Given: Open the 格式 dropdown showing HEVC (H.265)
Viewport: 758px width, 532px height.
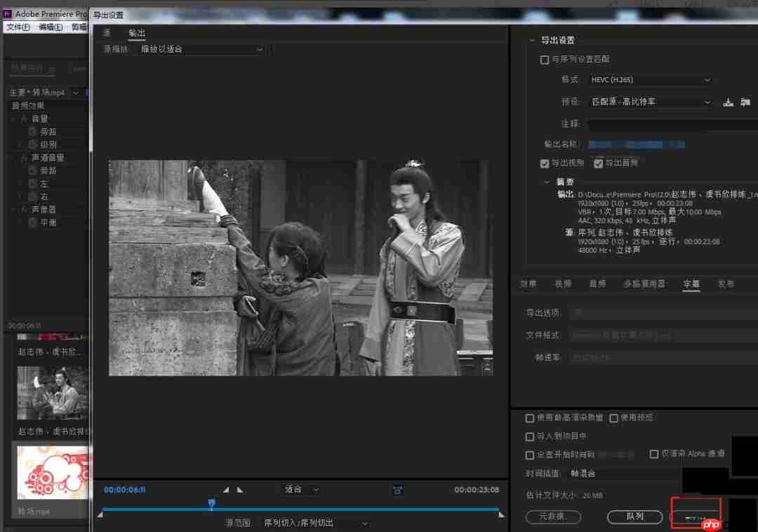Looking at the screenshot, I should (650, 79).
